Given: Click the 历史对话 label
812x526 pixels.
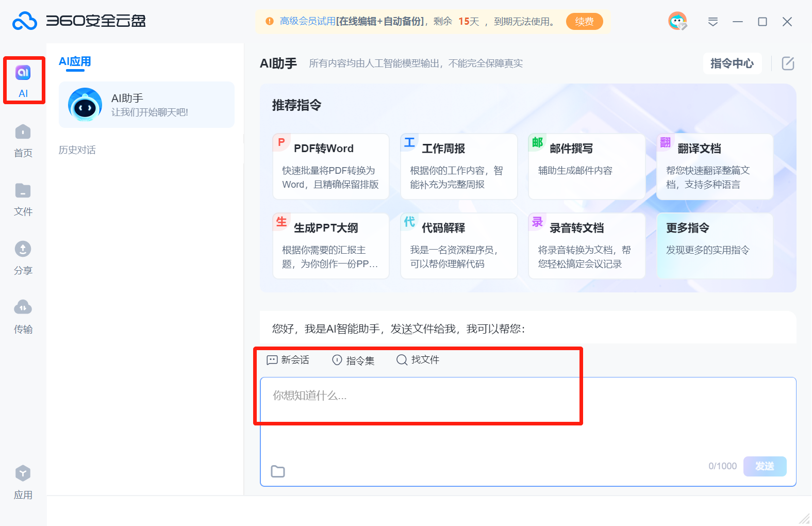Looking at the screenshot, I should pos(77,150).
